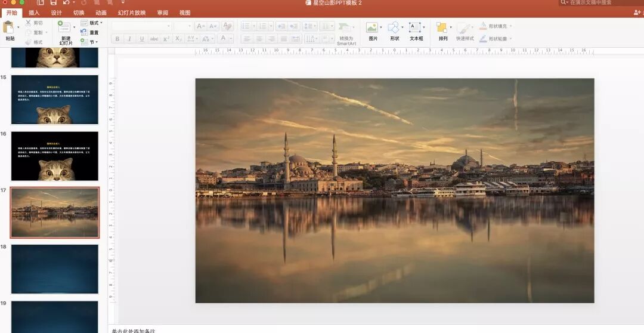The height and width of the screenshot is (333, 644).
Task: Click the Cut (剪切) button
Action: click(33, 23)
